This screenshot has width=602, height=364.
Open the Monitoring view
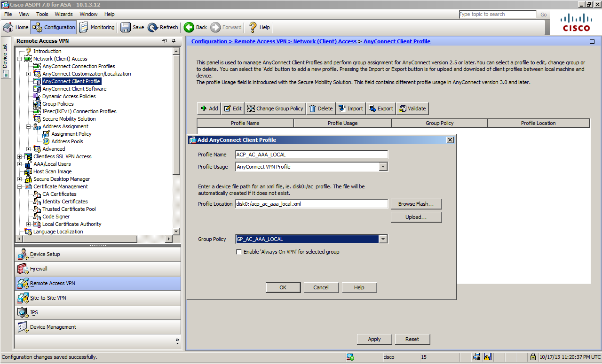click(x=97, y=27)
